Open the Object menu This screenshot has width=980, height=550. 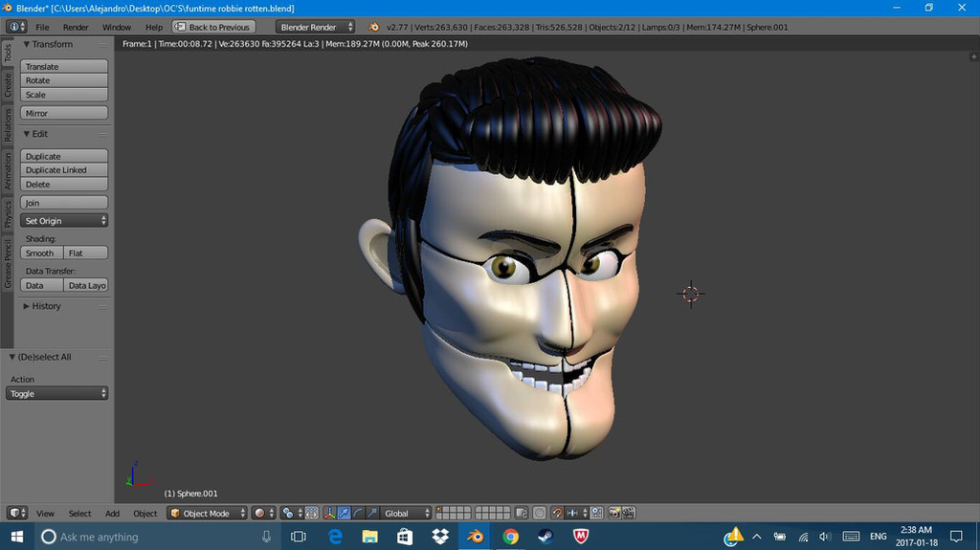pyautogui.click(x=145, y=513)
